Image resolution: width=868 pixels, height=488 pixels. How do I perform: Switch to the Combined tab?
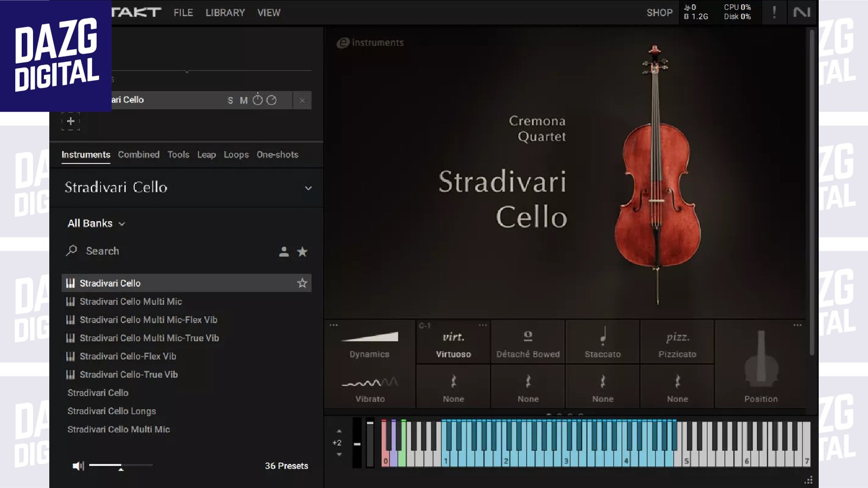139,155
